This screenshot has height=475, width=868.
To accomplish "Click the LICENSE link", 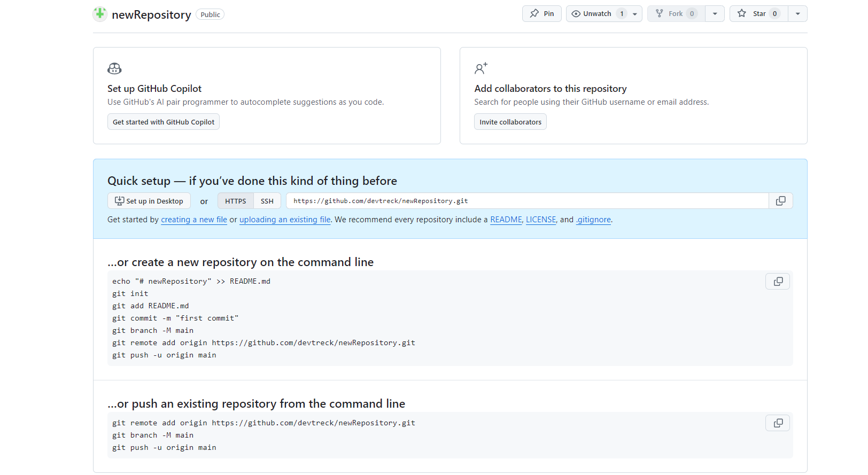I will (541, 220).
